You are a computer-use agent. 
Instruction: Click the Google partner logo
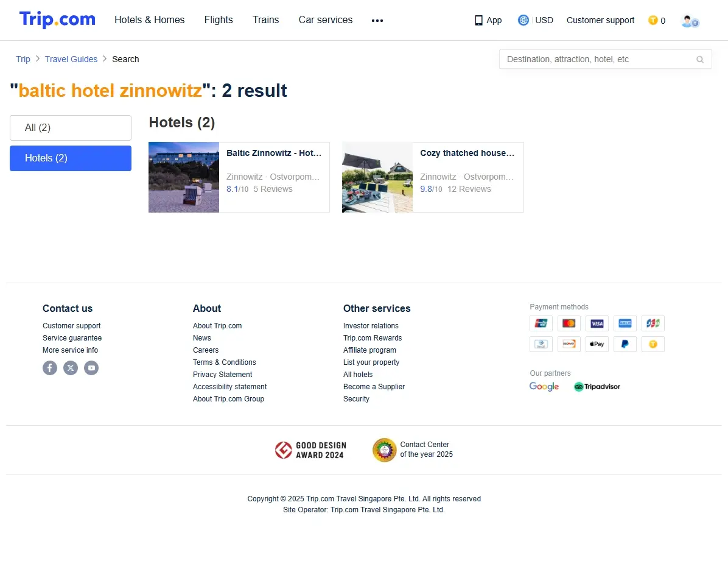tap(544, 387)
